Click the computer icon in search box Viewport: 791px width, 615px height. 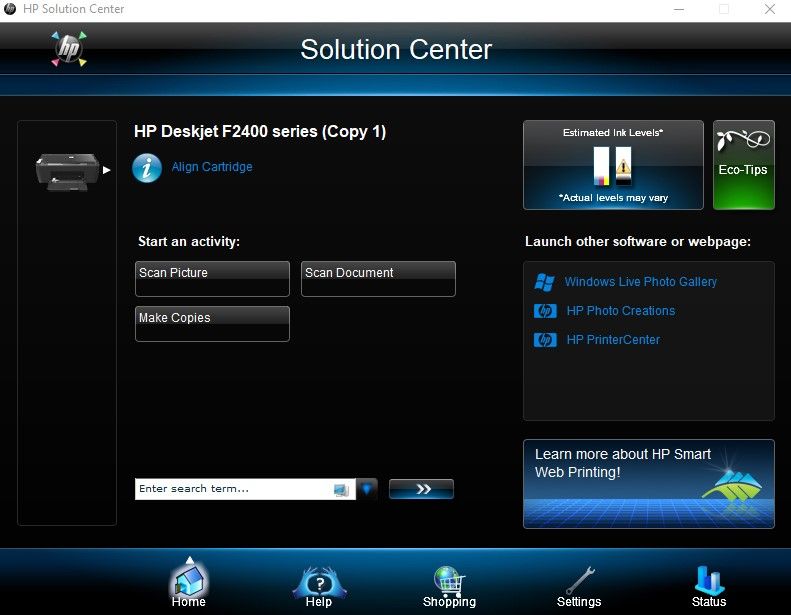tap(341, 489)
